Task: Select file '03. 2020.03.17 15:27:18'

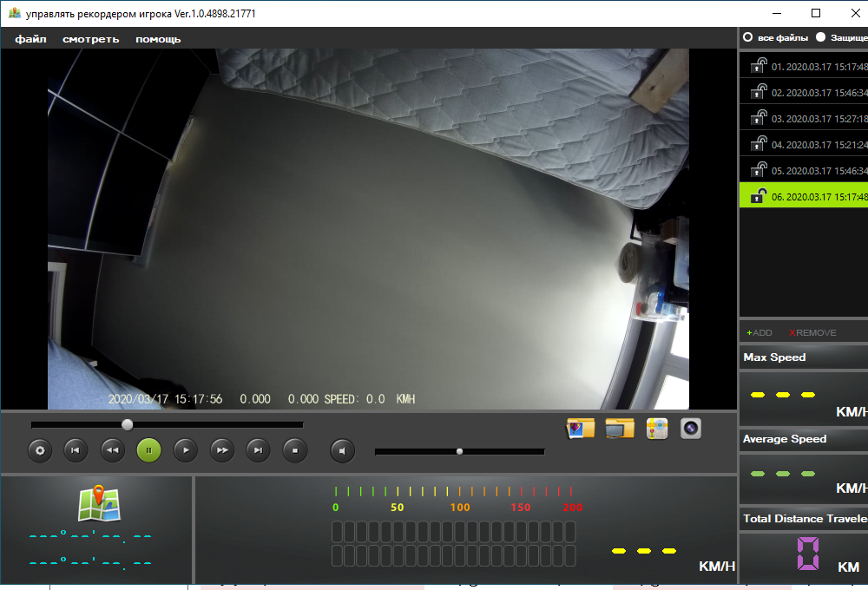Action: click(804, 118)
